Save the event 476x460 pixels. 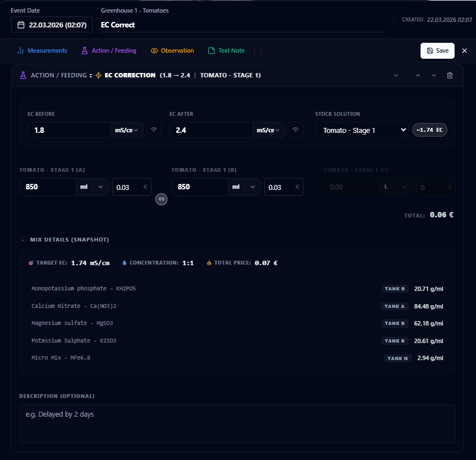click(x=437, y=51)
